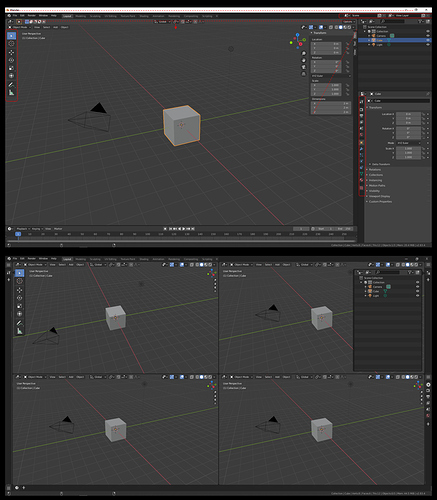Screen dimensions: 437x500
Task: Switch to Shading workspace tab in top window
Action: (144, 16)
